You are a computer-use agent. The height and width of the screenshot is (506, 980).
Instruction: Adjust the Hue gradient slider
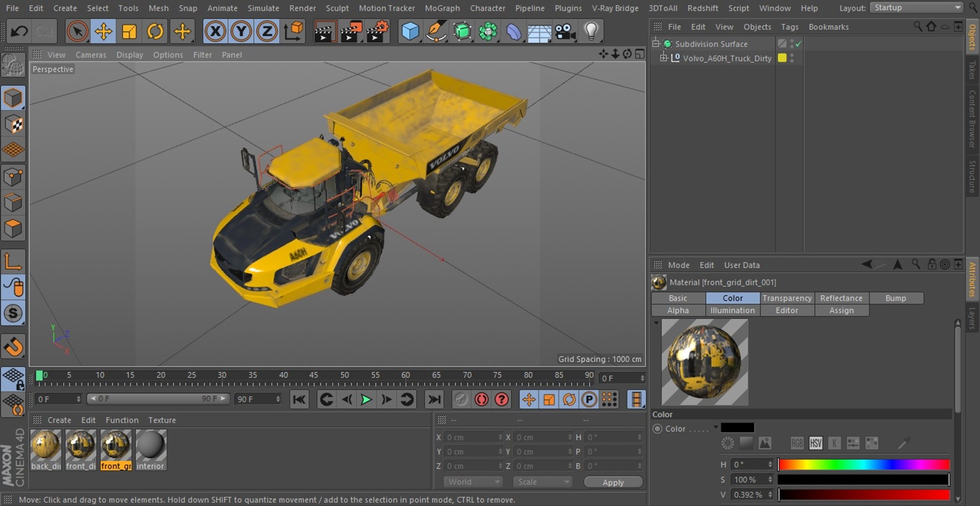(864, 465)
